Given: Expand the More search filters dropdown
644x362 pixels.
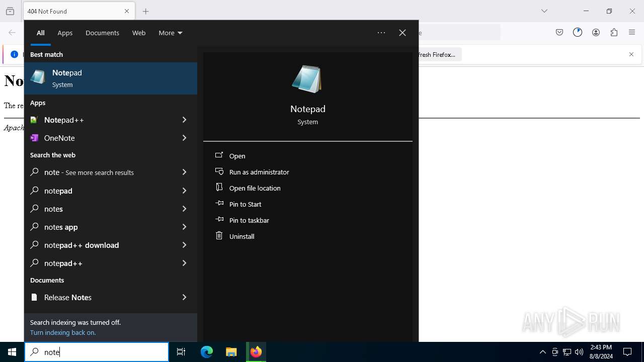Looking at the screenshot, I should coord(171,33).
